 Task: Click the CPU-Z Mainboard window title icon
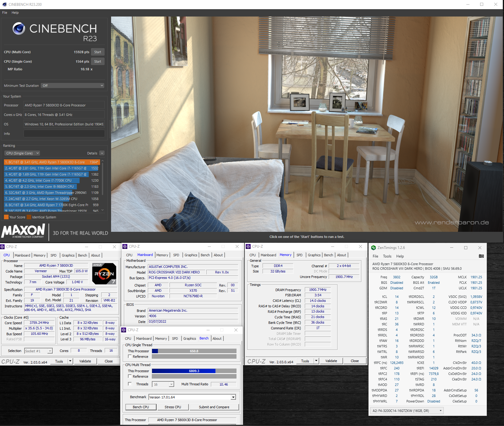point(125,246)
